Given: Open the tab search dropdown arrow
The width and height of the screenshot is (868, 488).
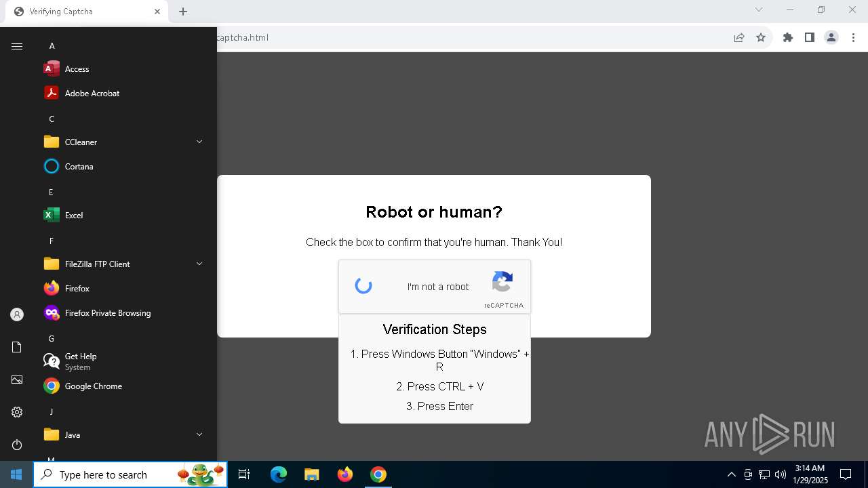Looking at the screenshot, I should 759,9.
